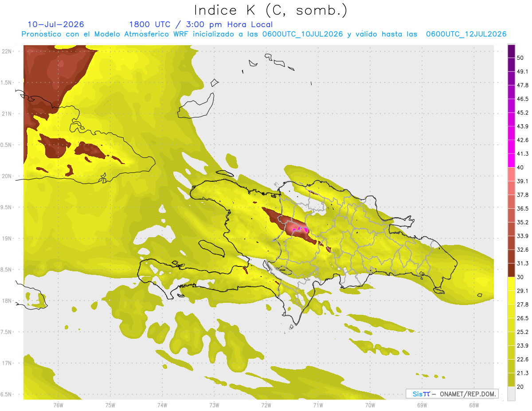Click the colorbar value "20"
532x411 pixels.
(520, 387)
